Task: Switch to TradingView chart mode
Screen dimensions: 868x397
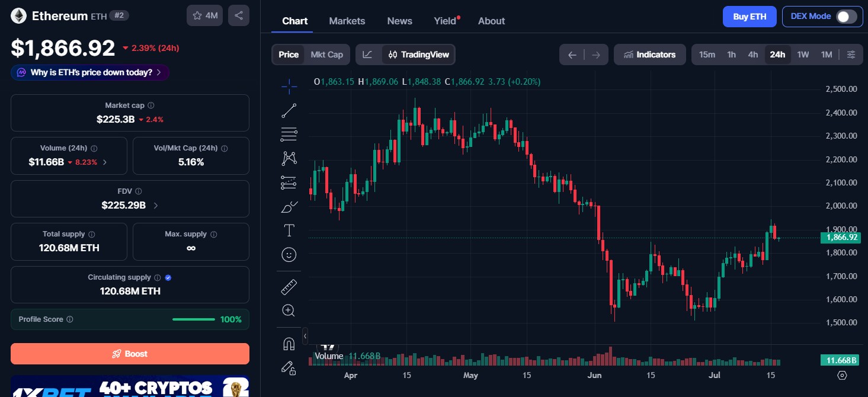Action: [419, 55]
